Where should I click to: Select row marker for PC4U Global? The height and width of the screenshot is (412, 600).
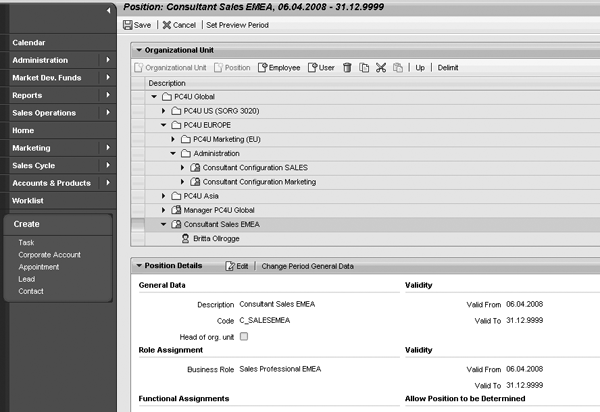pyautogui.click(x=138, y=97)
